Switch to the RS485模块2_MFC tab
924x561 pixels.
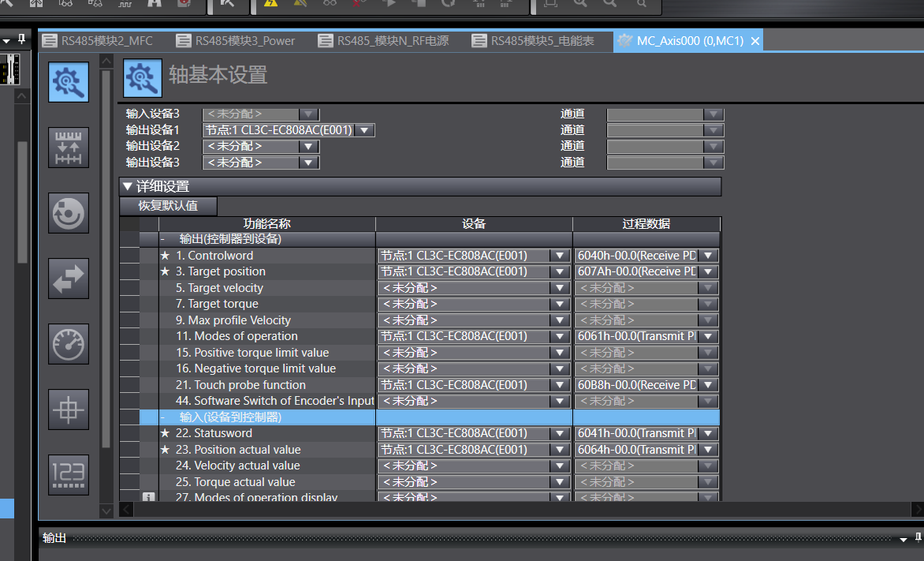coord(97,41)
